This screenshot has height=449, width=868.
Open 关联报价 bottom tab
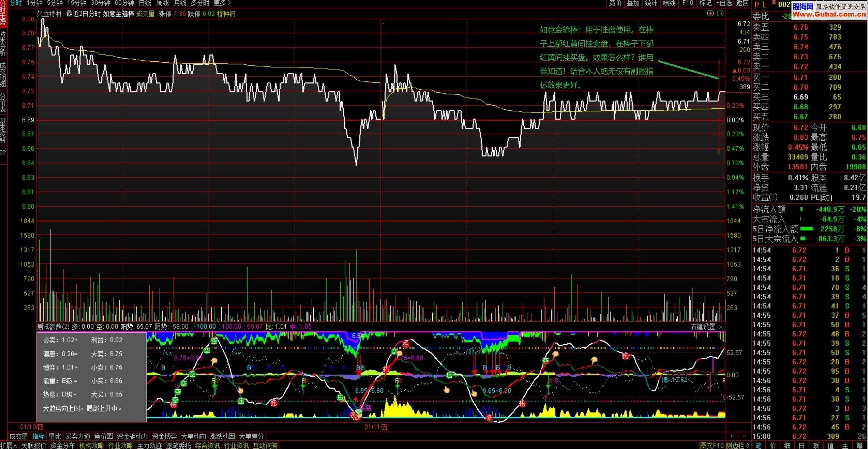coord(33,445)
